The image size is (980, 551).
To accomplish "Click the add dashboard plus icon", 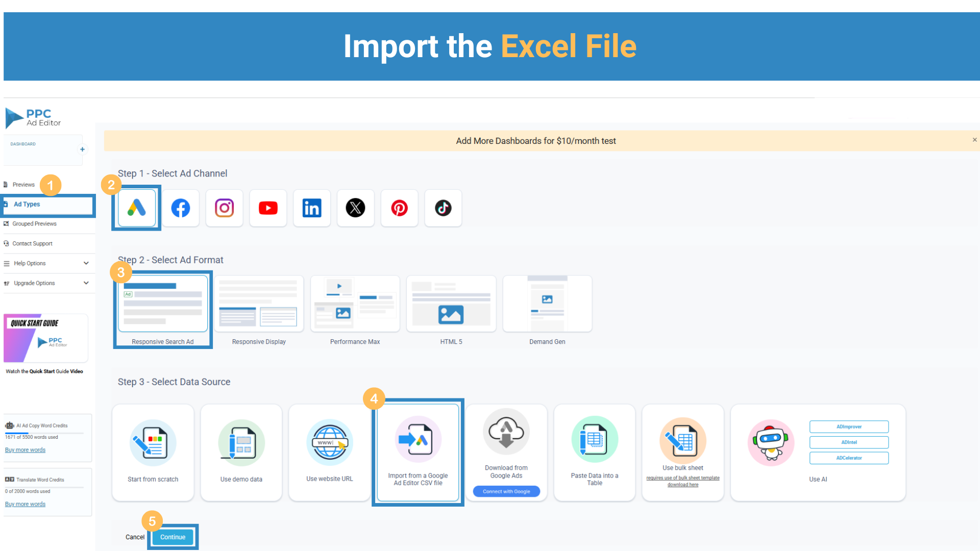I will (82, 149).
